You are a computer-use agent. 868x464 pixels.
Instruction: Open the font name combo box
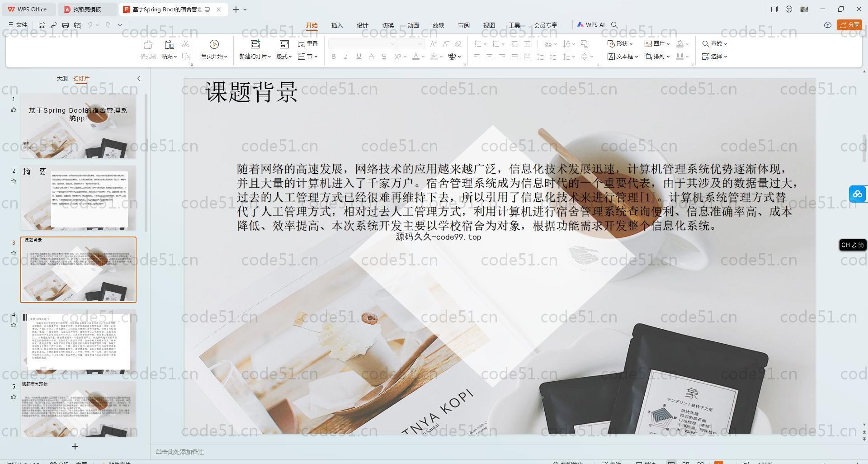[362, 44]
